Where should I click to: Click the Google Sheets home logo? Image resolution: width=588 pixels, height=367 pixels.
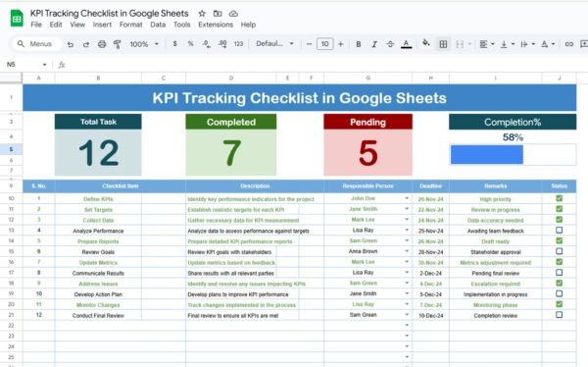[x=17, y=19]
